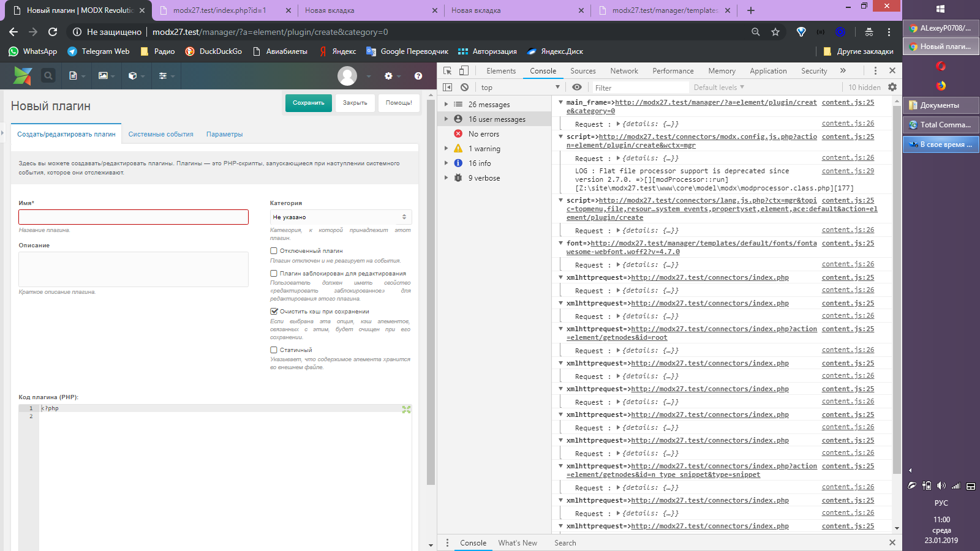Expand the '26 messages' group
Image resolution: width=980 pixels, height=551 pixels.
(x=446, y=105)
